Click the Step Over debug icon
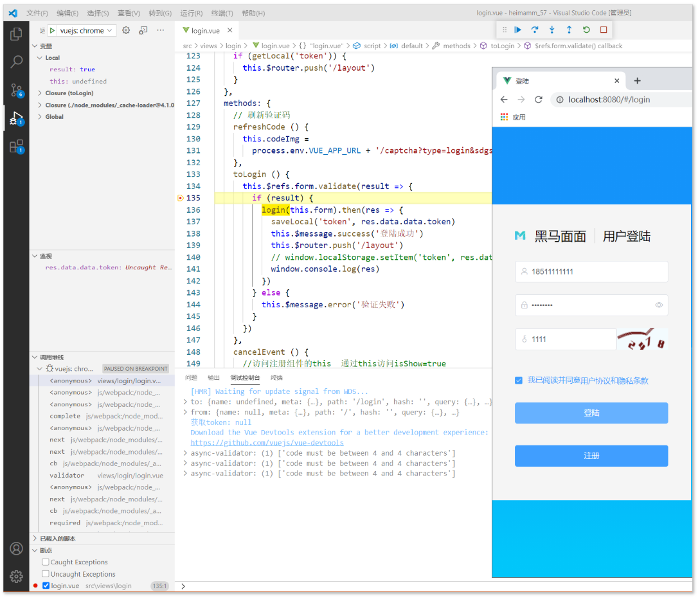700x601 pixels. click(x=535, y=30)
